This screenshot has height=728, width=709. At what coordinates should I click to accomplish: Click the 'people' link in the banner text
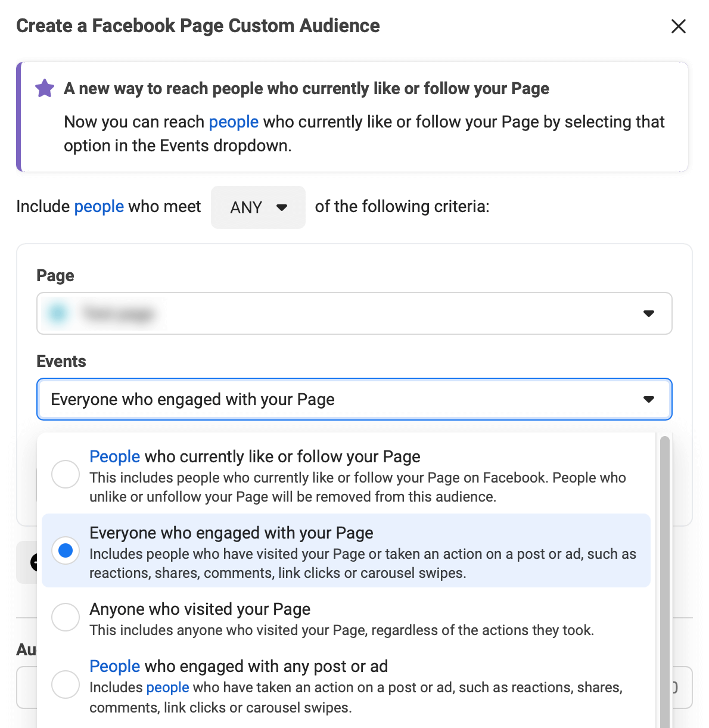coord(234,122)
